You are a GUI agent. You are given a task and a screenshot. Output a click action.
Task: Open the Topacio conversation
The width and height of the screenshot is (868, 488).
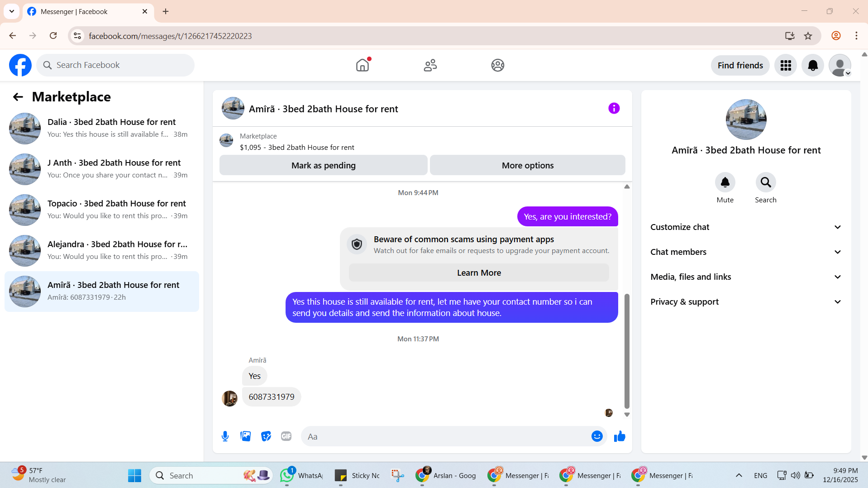pos(102,210)
